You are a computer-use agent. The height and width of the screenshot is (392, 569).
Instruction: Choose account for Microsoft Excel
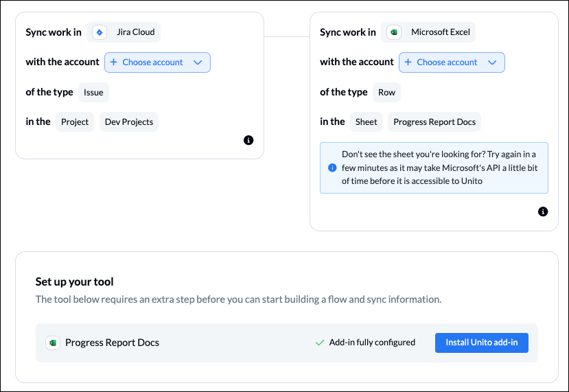click(452, 62)
